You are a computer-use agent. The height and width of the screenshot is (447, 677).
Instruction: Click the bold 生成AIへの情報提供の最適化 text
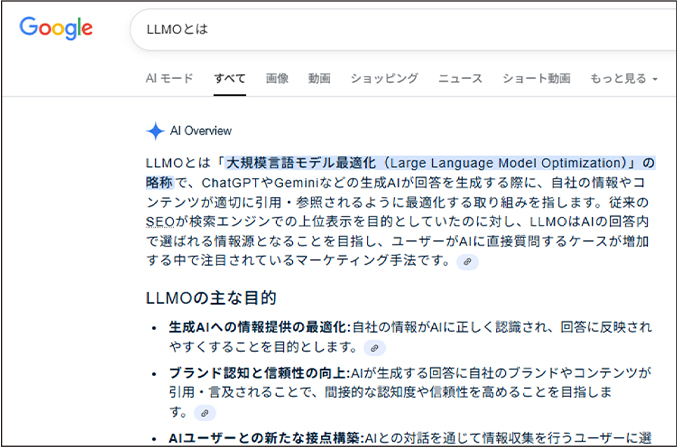(x=257, y=328)
